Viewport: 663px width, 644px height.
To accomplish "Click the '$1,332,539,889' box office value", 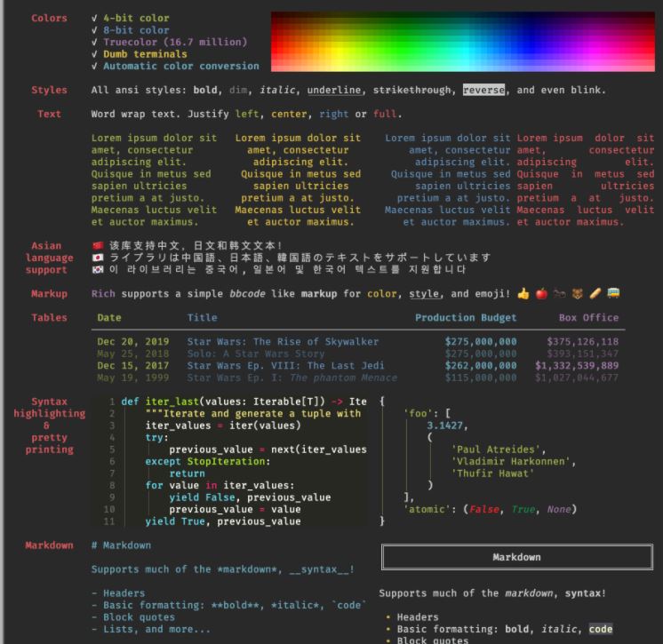I will [x=577, y=365].
